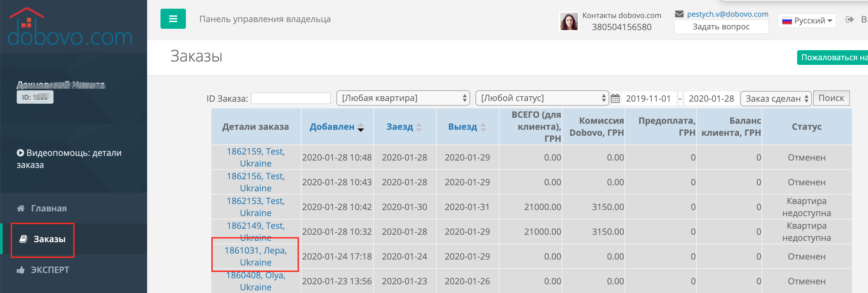Click the Заезд column header link
Screen dimensions: 868x293
(x=400, y=127)
